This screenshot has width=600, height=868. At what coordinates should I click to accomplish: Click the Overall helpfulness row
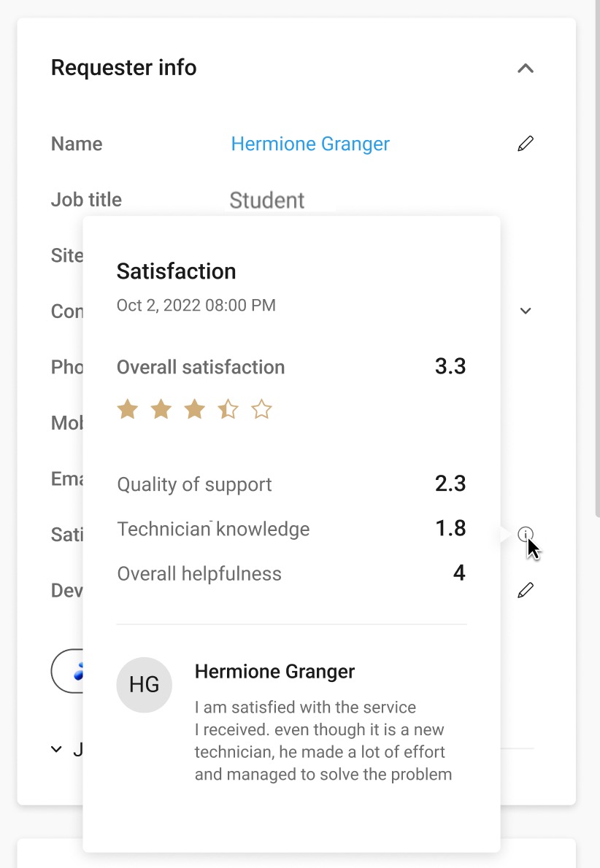coord(291,573)
